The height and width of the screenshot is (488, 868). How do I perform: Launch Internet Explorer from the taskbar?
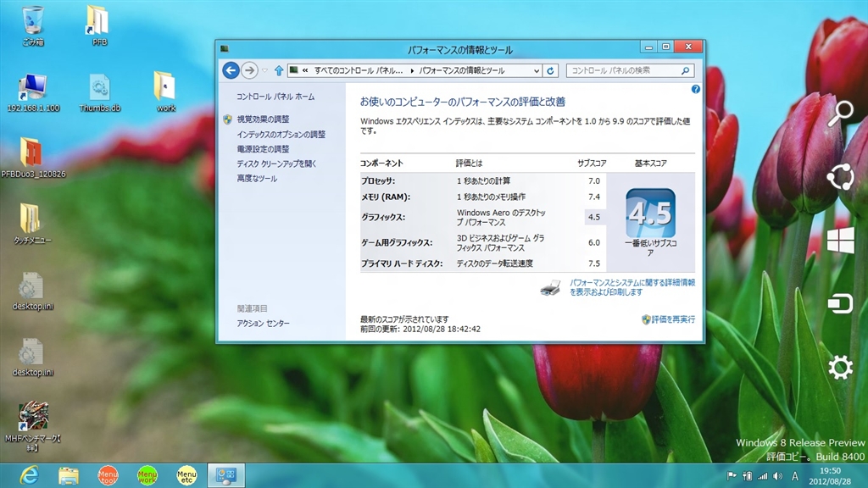(28, 475)
